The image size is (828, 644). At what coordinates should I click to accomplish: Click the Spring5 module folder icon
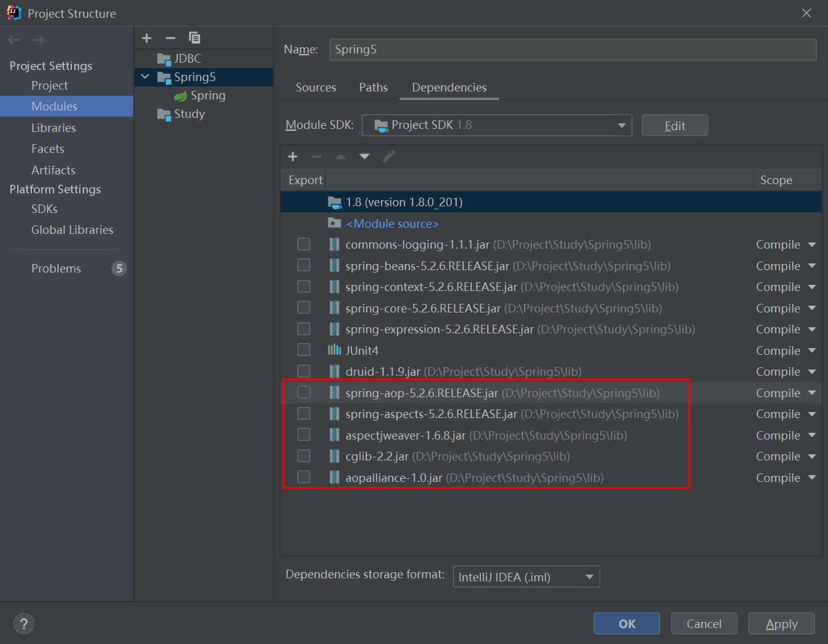(164, 77)
